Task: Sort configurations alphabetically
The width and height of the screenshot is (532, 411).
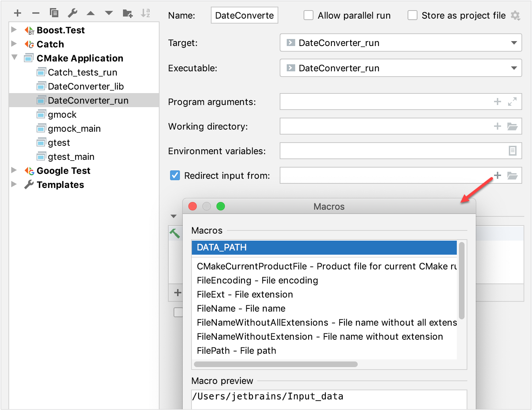Action: 145,13
